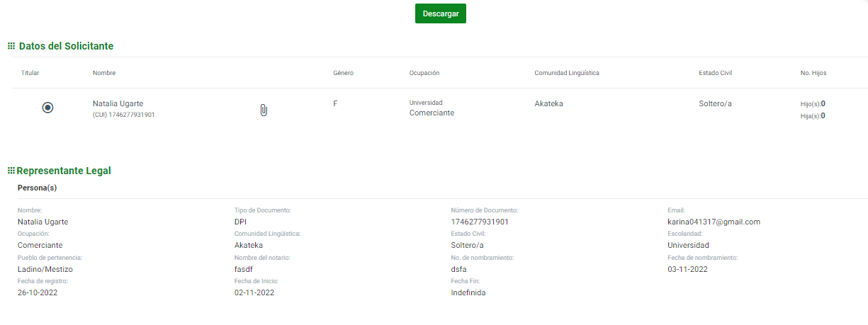Screen dimensions: 868x325
Task: Click the Persona(s) subheading
Action: [37, 188]
